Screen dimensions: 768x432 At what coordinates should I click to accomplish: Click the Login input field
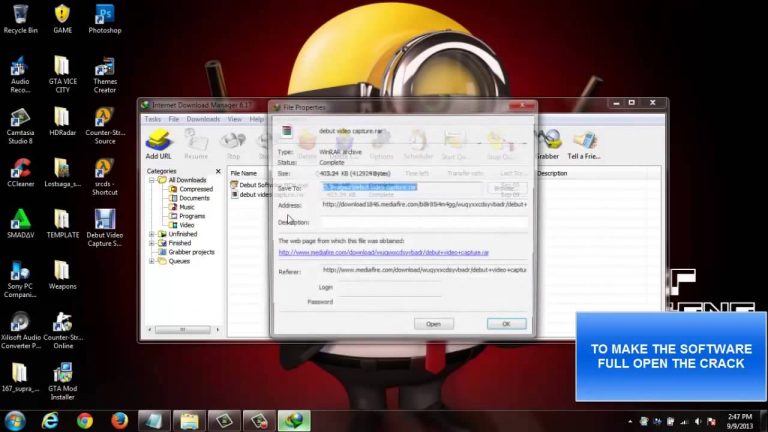[x=390, y=288]
